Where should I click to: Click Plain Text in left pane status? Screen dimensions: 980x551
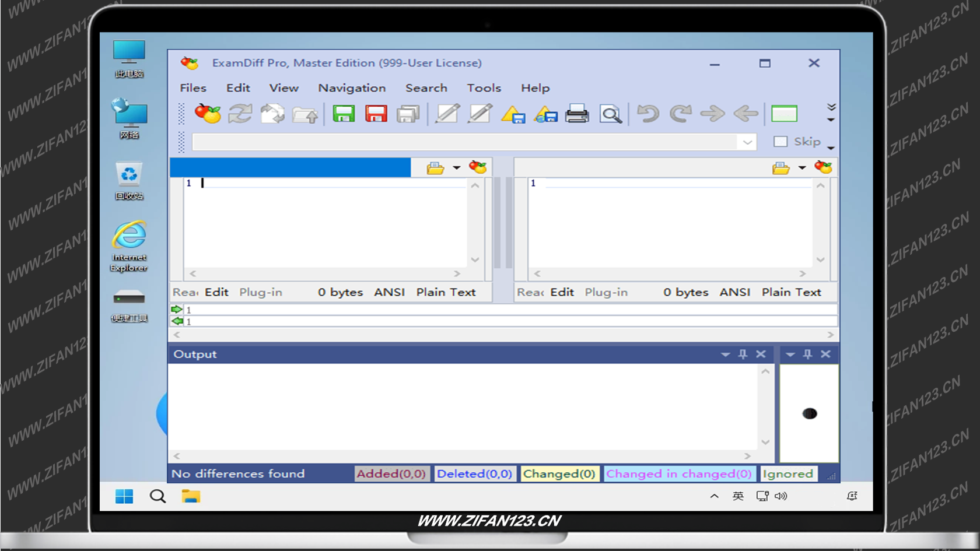point(446,292)
